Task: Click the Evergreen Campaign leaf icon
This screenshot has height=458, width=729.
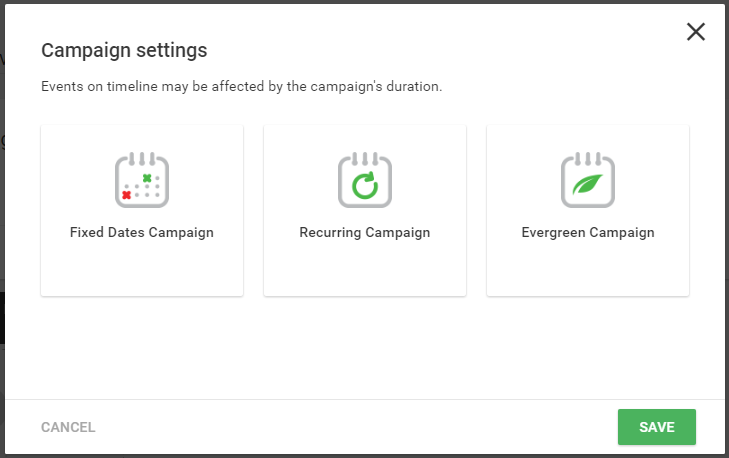Action: point(588,179)
